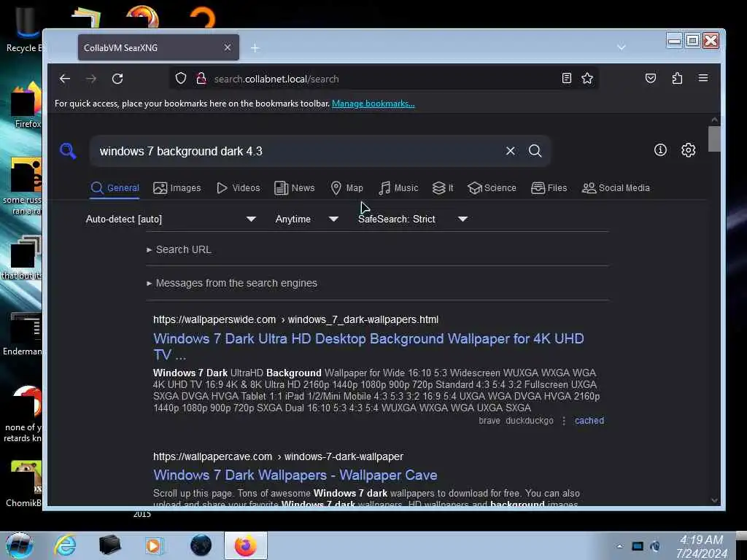Click the network monitor tray icon
The image size is (747, 560).
(x=637, y=546)
